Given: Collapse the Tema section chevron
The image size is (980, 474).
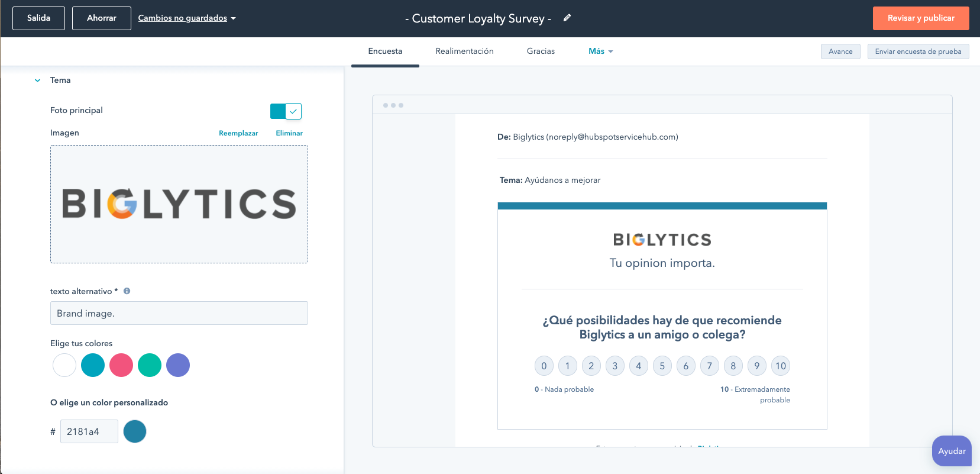Looking at the screenshot, I should pos(37,80).
